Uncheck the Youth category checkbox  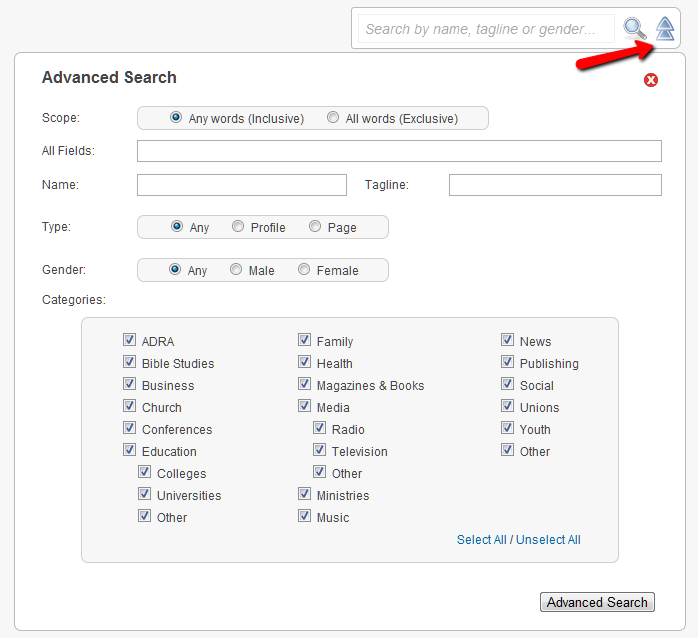[x=507, y=428]
